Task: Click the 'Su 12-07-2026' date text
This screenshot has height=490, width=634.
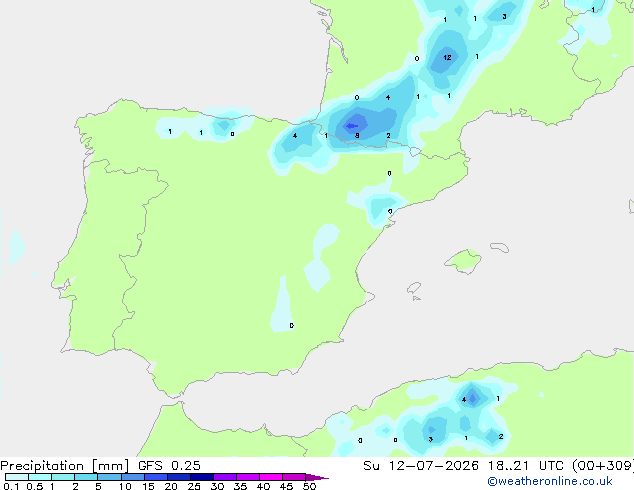Action: [421, 466]
